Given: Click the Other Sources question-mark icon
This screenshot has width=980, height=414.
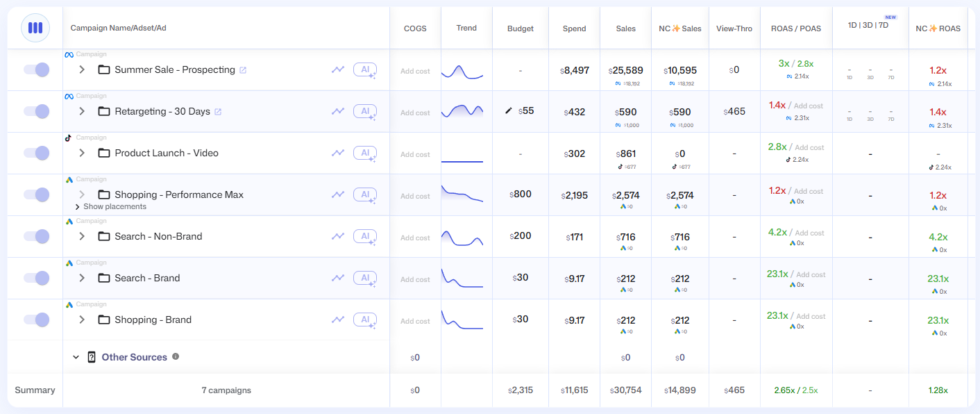Looking at the screenshot, I should [x=92, y=357].
